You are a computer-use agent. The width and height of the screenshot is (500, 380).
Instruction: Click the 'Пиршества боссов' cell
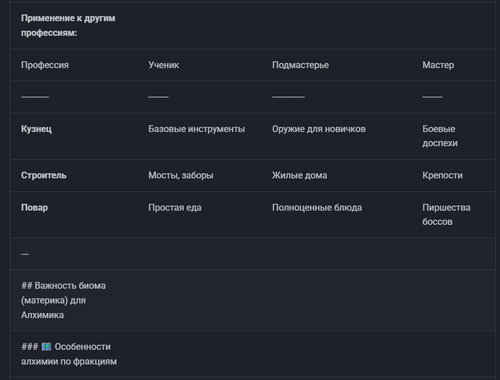click(446, 215)
